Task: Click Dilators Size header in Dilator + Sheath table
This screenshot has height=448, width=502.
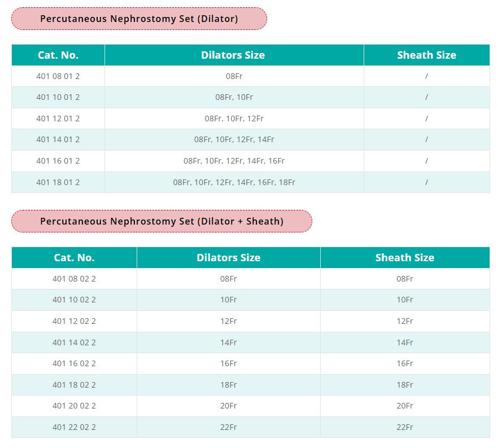Action: [228, 258]
